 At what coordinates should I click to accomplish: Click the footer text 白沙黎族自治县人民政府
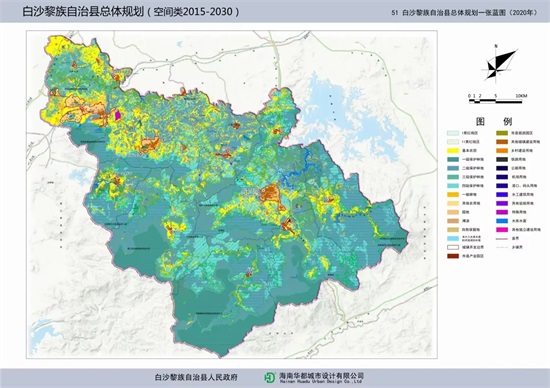(196, 377)
